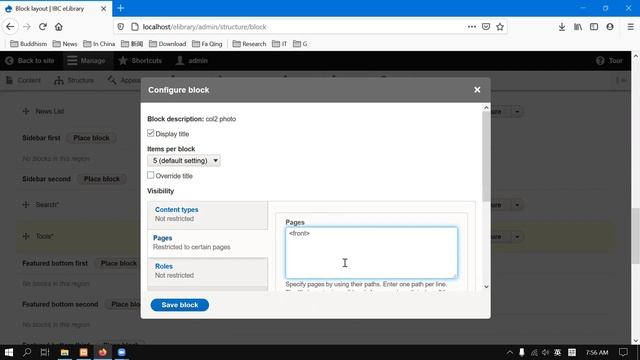Save page to Pocket icon

click(486, 27)
